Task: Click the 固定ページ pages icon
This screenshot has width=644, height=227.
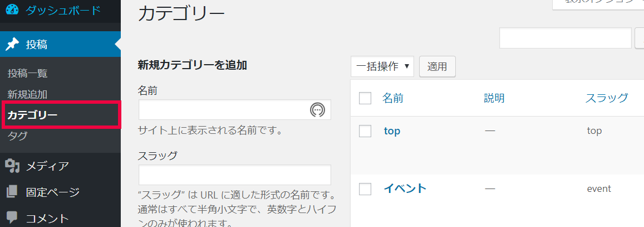Action: tap(12, 191)
